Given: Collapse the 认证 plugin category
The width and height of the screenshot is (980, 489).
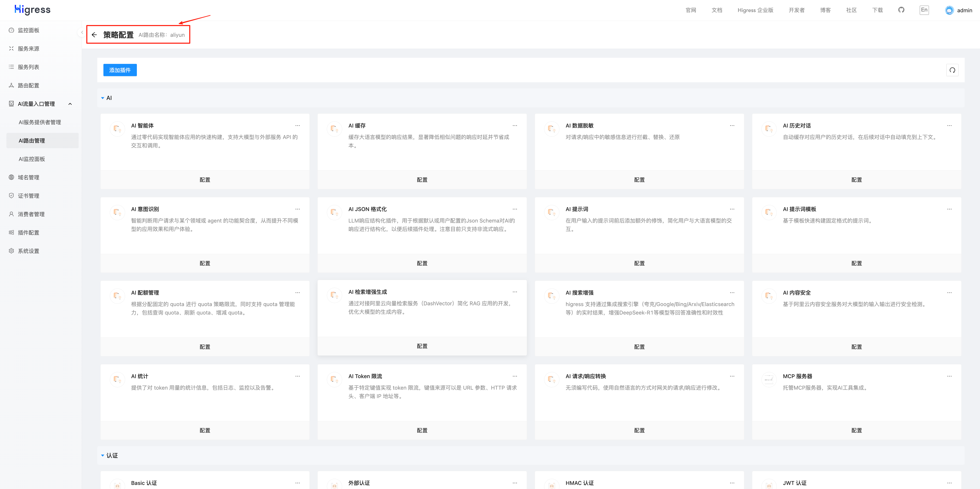Looking at the screenshot, I should point(103,456).
